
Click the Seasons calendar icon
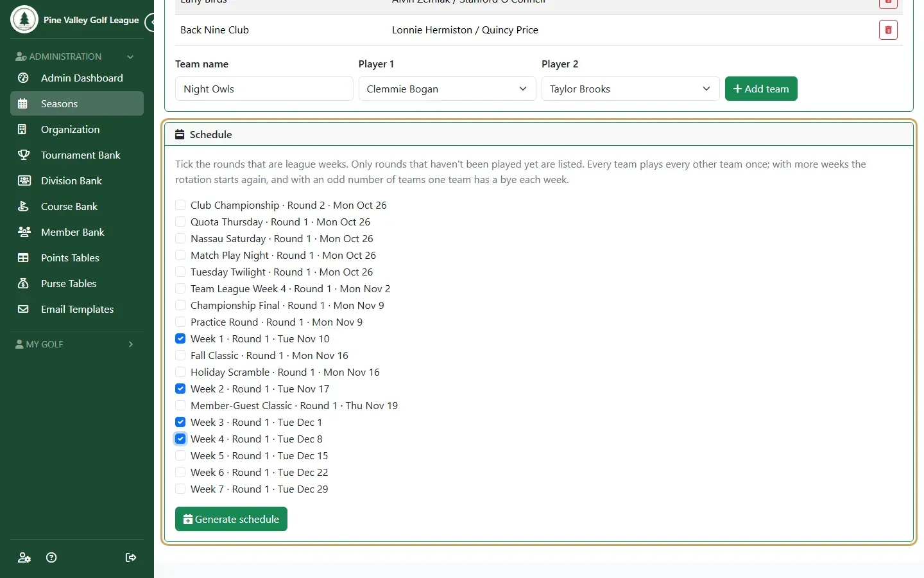pyautogui.click(x=23, y=103)
